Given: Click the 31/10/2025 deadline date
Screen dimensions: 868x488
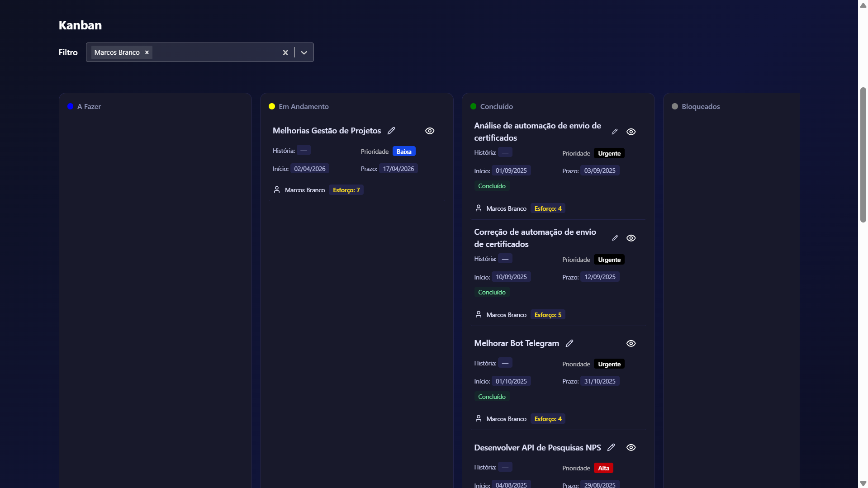Looking at the screenshot, I should coord(600,381).
